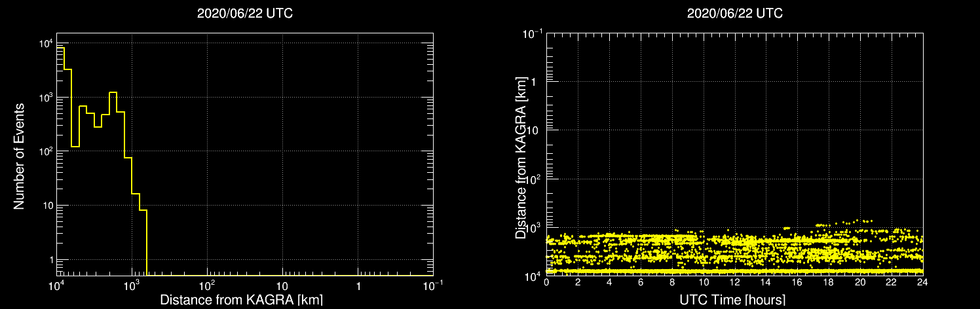The width and height of the screenshot is (980, 309).
Task: Click the 2 hour tick on the UTC time axis
Action: coord(578,282)
